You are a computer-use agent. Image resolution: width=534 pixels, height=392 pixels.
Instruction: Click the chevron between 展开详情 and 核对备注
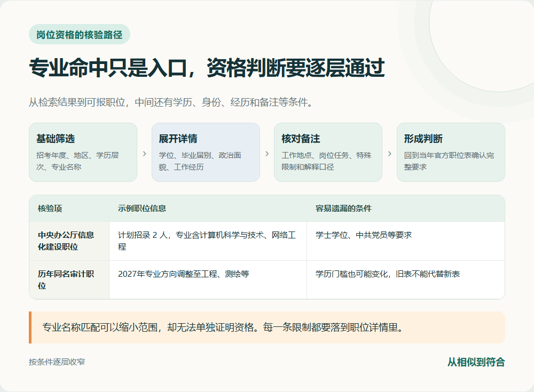(267, 154)
